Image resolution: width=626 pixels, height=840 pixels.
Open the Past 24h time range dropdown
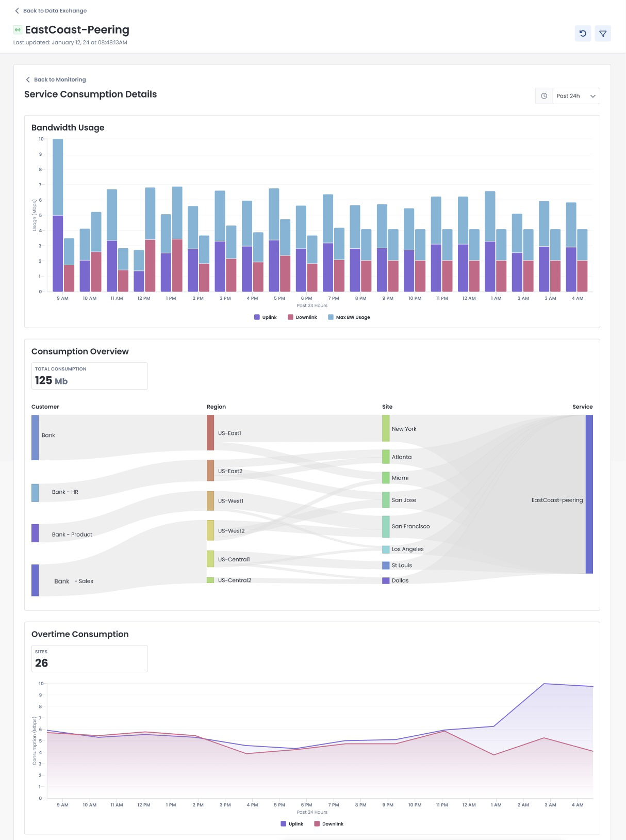point(576,96)
